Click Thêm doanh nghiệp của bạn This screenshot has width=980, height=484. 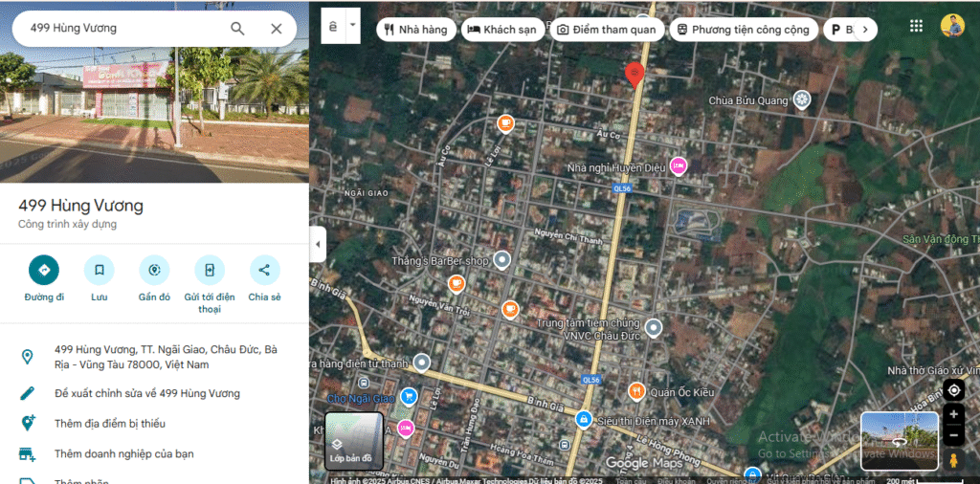[x=123, y=453]
